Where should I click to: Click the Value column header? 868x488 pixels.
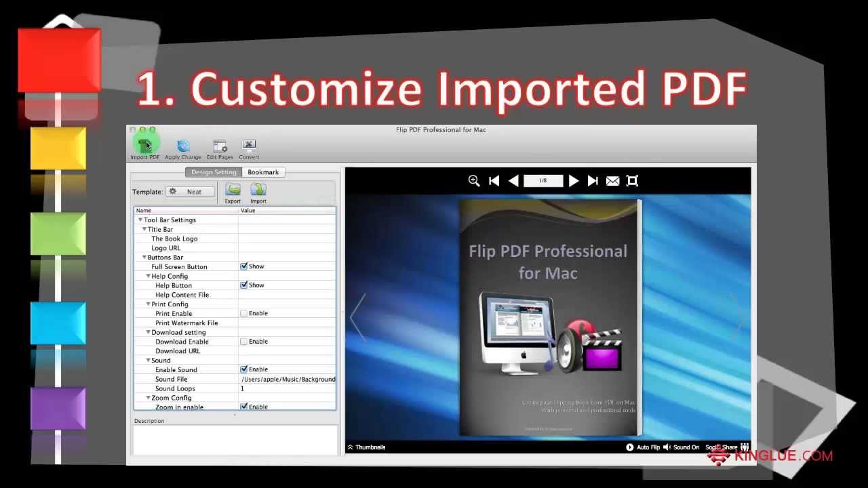287,211
